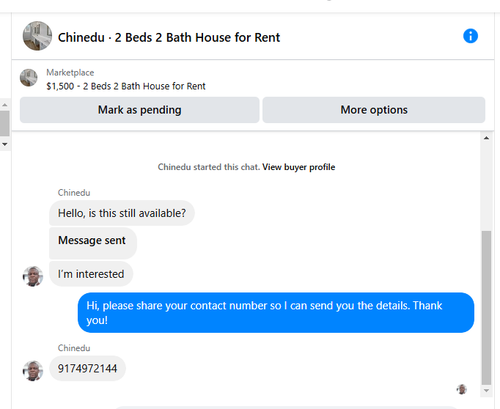Screen dimensions: 500x409
Task: Click the left panel scroll down arrow
Action: coord(5,144)
